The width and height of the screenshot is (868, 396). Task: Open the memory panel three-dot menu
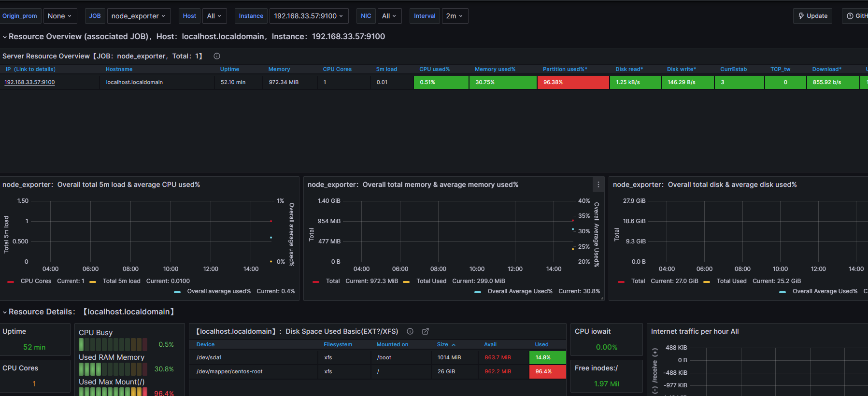[598, 184]
